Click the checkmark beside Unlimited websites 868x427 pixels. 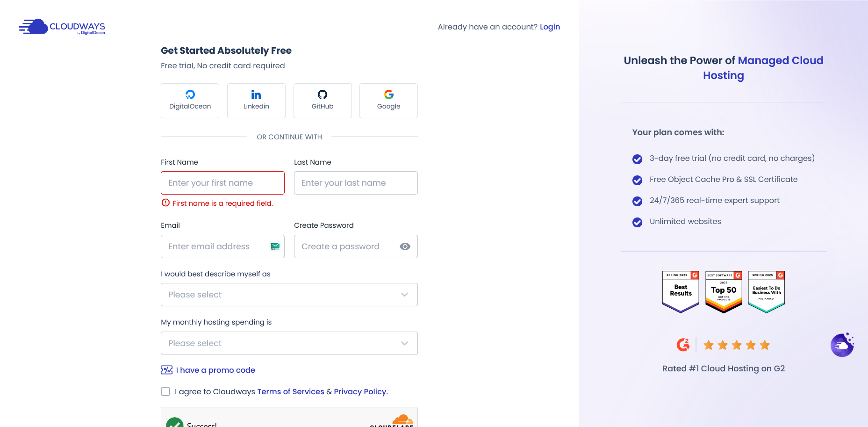click(x=637, y=222)
